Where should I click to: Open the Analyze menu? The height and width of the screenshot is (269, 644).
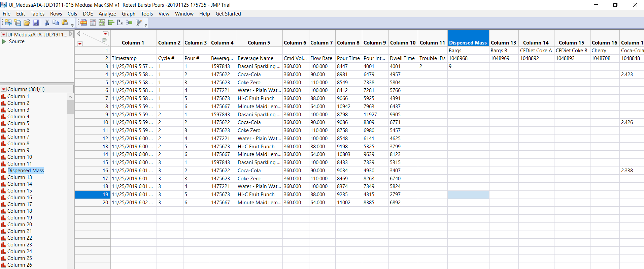point(107,14)
